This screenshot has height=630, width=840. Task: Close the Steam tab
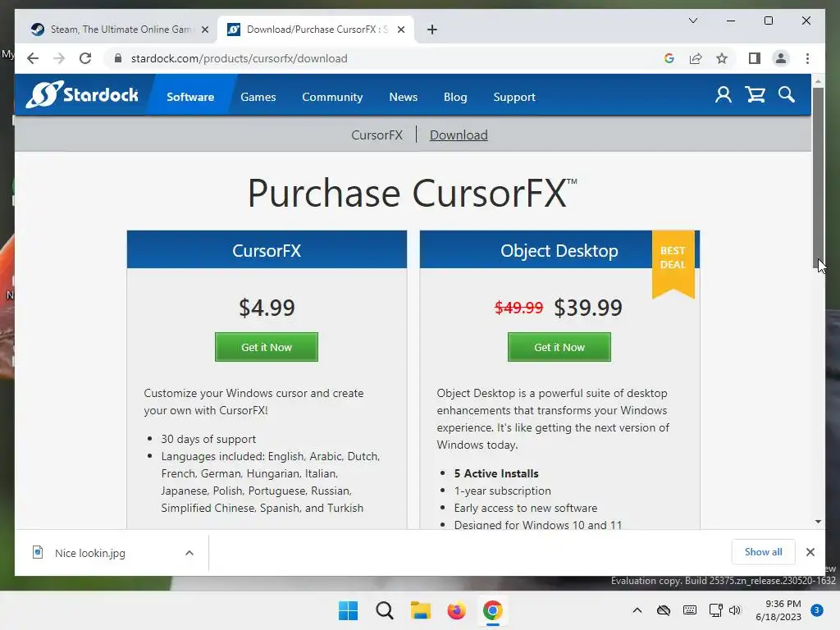point(204,30)
